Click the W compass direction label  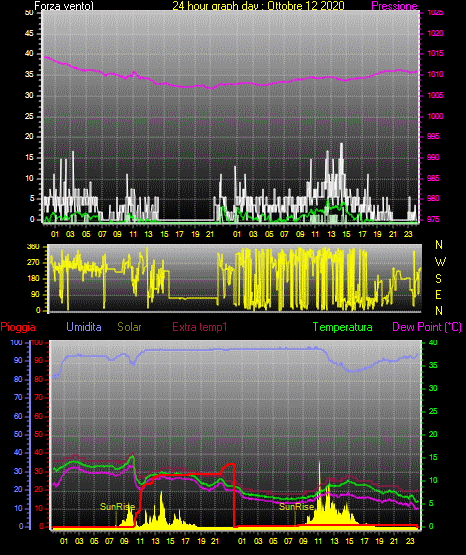pyautogui.click(x=440, y=262)
